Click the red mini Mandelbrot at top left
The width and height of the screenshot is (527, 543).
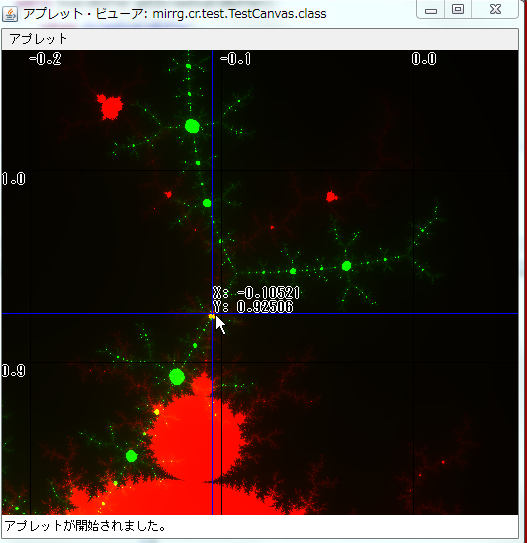tap(110, 106)
